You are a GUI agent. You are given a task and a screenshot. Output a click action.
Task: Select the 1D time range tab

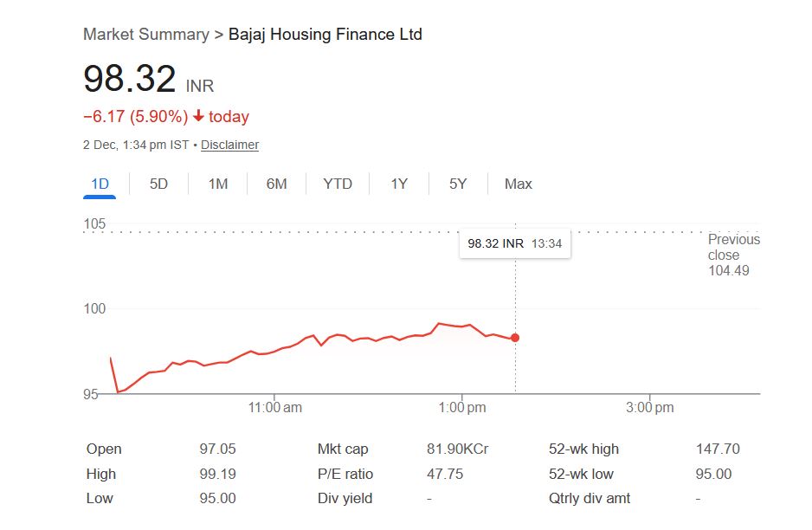pos(100,184)
